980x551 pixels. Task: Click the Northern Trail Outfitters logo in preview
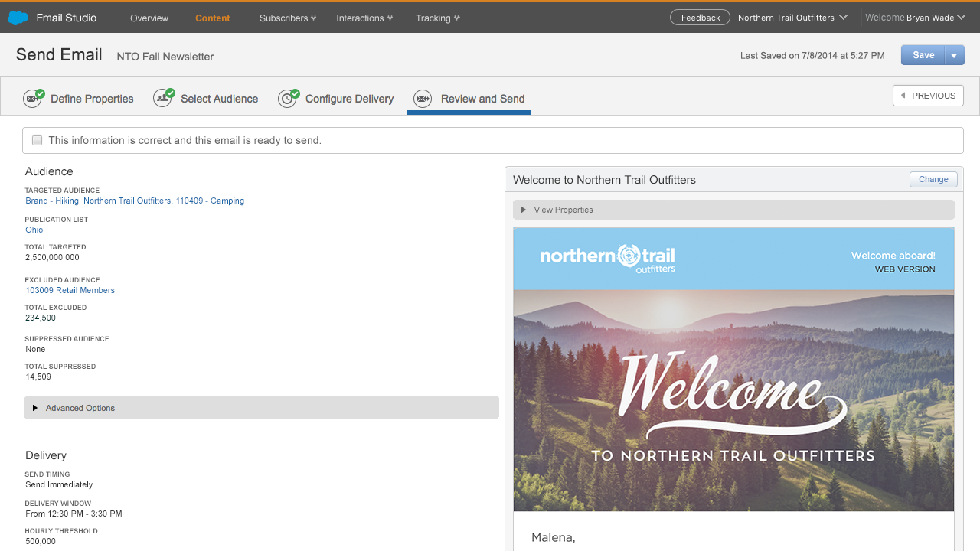(x=608, y=258)
